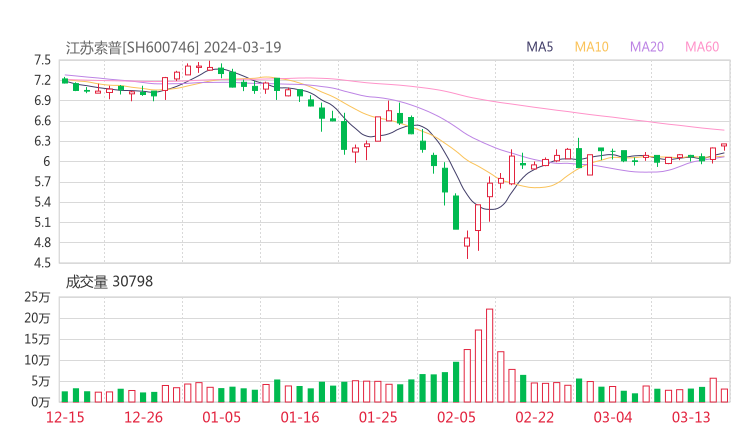Select the lowest candlestick near 4.6

[467, 242]
